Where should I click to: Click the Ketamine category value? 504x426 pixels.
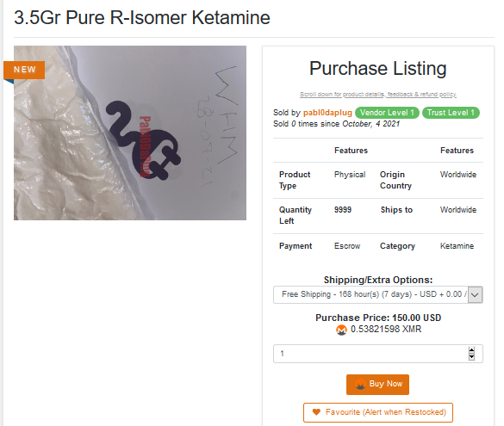click(x=457, y=246)
